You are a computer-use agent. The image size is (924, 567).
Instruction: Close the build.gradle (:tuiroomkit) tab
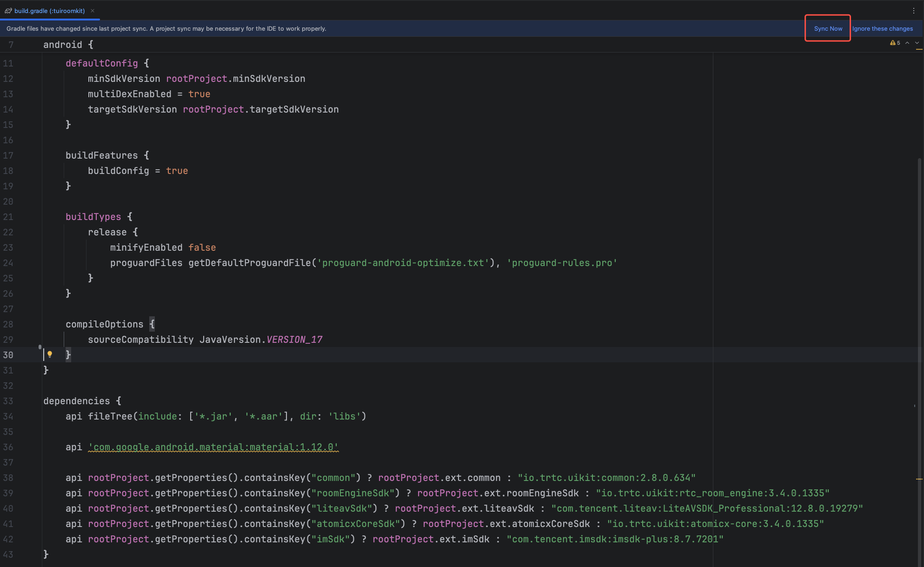point(93,11)
